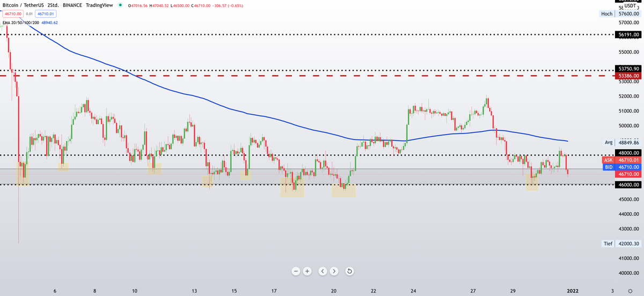The image size is (644, 296).
Task: Click the ASK 46710.01 price tag
Action: tap(622, 160)
